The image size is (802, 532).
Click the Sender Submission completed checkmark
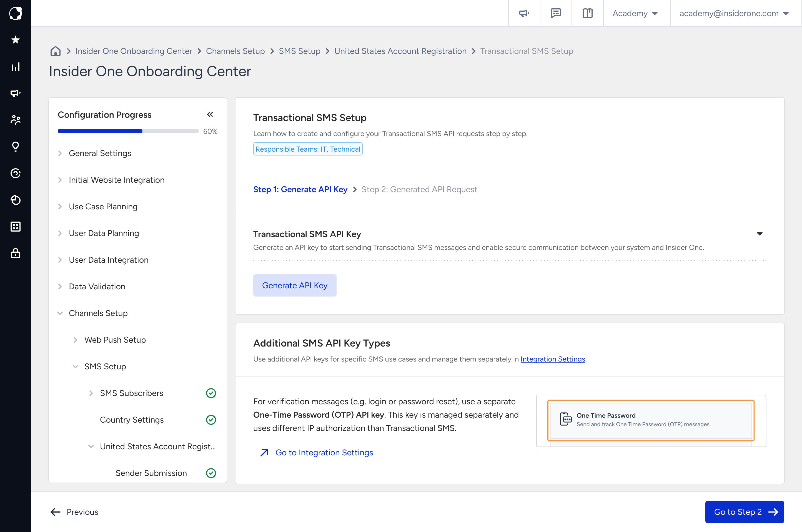tap(211, 473)
